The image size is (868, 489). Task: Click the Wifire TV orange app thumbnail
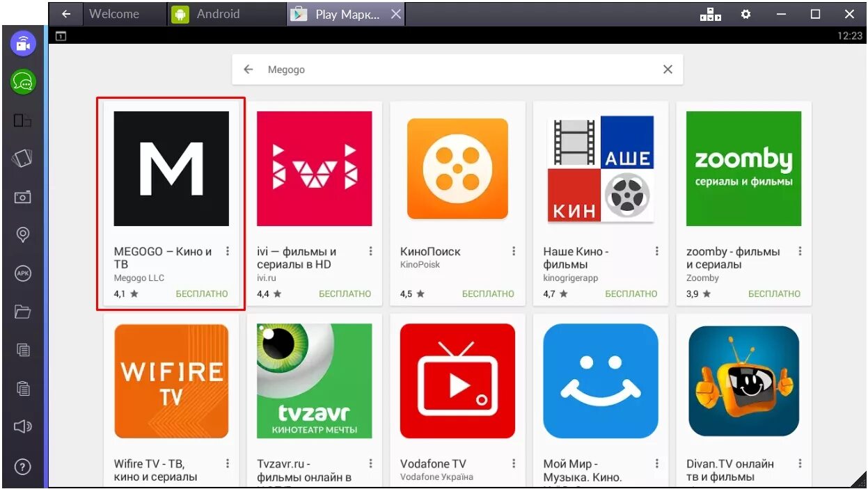point(171,381)
